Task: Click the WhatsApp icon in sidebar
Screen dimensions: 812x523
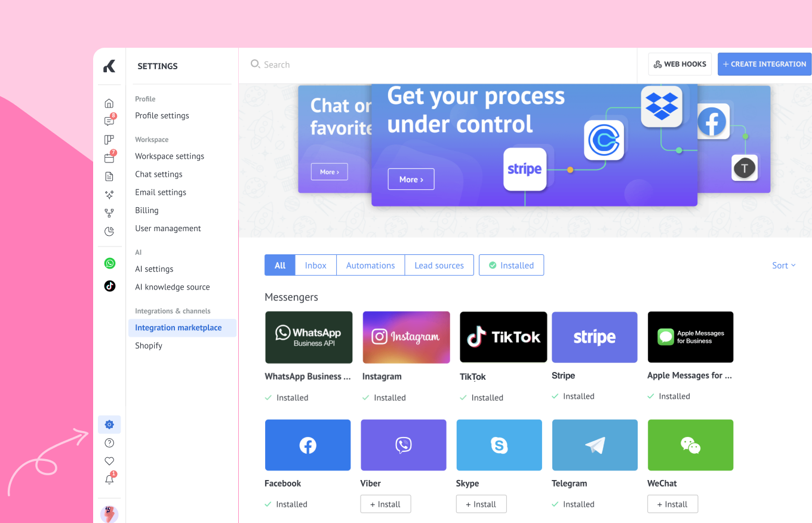Action: [109, 263]
